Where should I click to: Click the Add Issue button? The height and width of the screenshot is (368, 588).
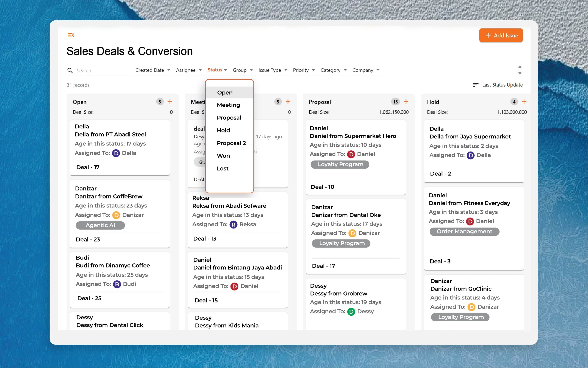pyautogui.click(x=501, y=35)
